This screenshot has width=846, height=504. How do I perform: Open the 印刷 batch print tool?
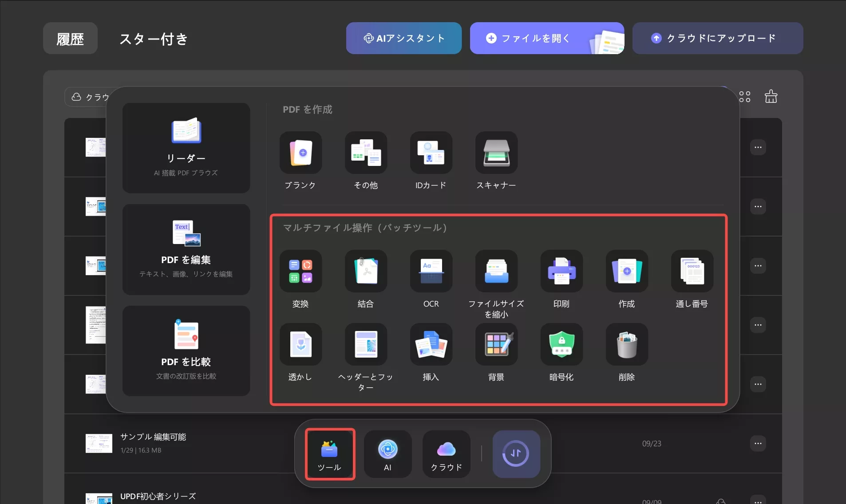561,271
